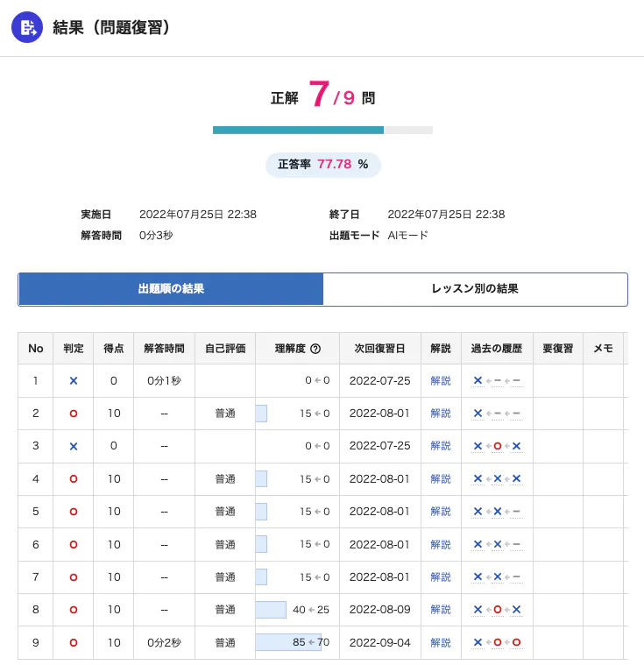Screen dimensions: 644x665
Task: Click the 0分2秒 answer time in row 9
Action: [x=164, y=643]
